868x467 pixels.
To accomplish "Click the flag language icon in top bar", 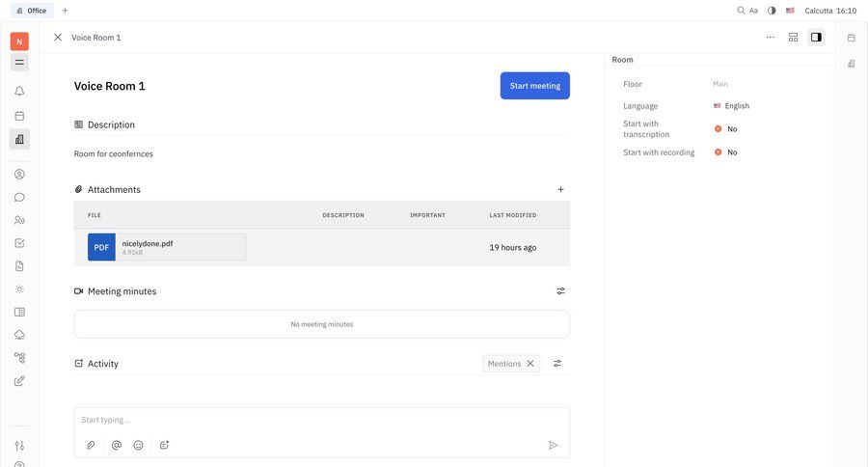I will [790, 11].
